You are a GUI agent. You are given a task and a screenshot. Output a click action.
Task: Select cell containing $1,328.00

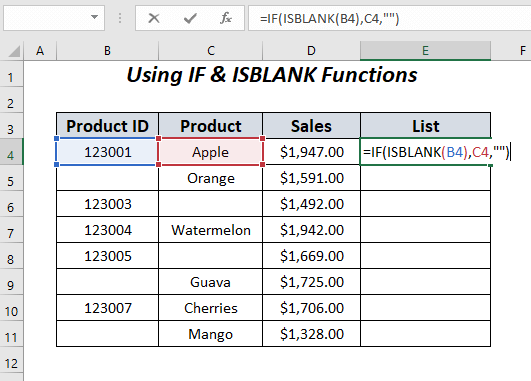click(311, 334)
